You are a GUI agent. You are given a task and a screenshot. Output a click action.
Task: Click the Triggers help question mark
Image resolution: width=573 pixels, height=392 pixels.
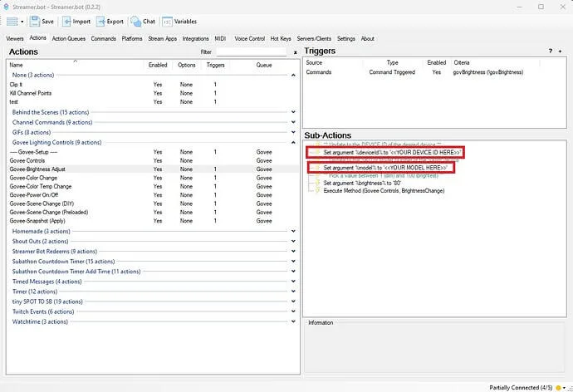551,51
